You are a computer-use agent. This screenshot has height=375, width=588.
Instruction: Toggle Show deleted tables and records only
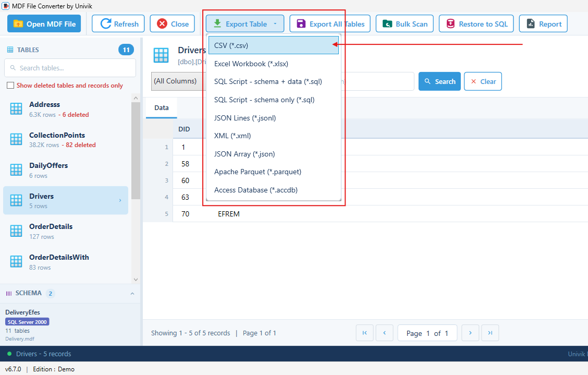pyautogui.click(x=10, y=86)
